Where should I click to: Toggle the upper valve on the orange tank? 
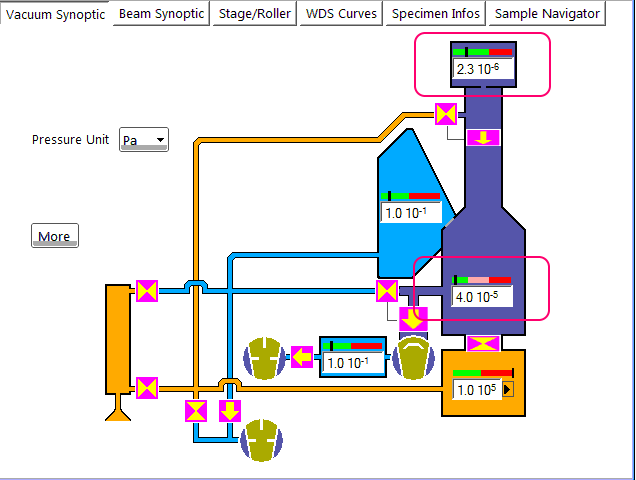click(147, 291)
